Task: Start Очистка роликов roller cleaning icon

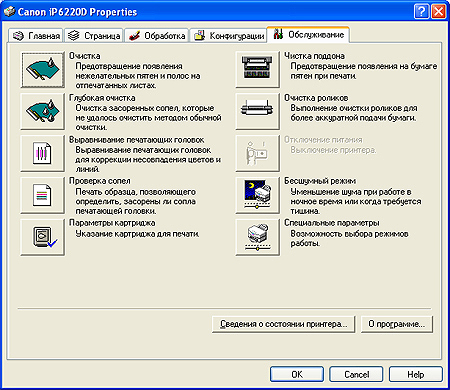Action: tap(258, 112)
